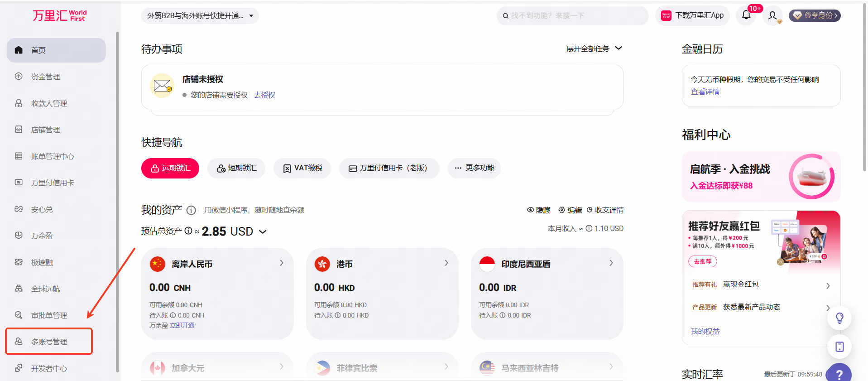Image resolution: width=868 pixels, height=381 pixels.
Task: Click the envelope icon in 店铺未授权
Action: click(x=162, y=86)
